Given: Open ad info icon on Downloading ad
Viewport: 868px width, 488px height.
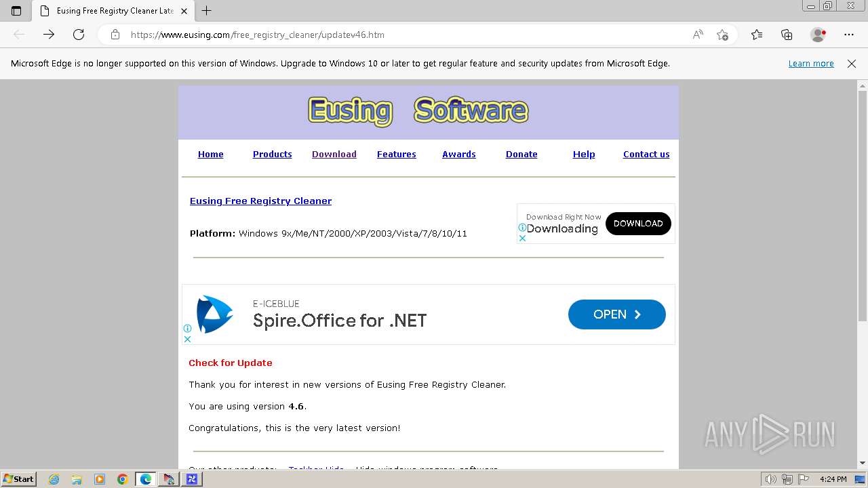Looking at the screenshot, I should [x=522, y=228].
